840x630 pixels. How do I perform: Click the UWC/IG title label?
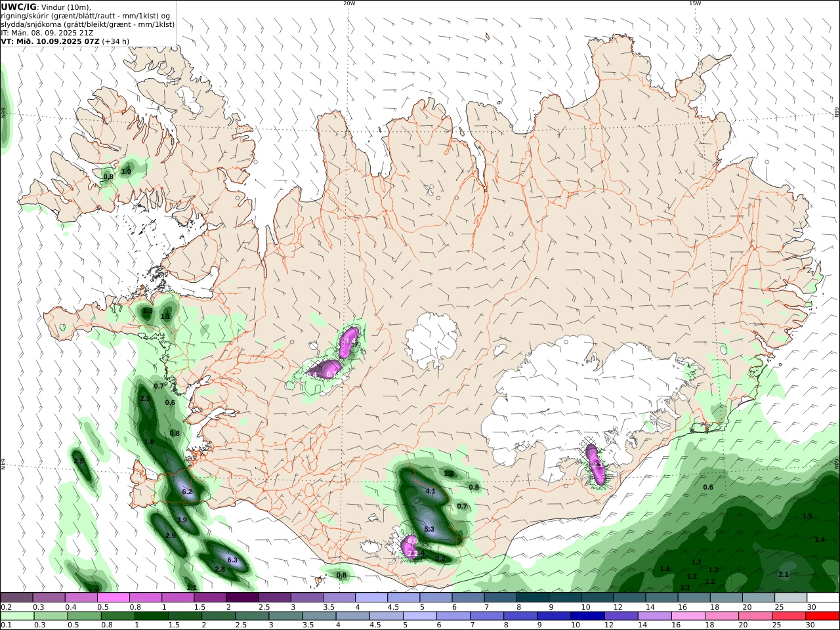click(18, 7)
